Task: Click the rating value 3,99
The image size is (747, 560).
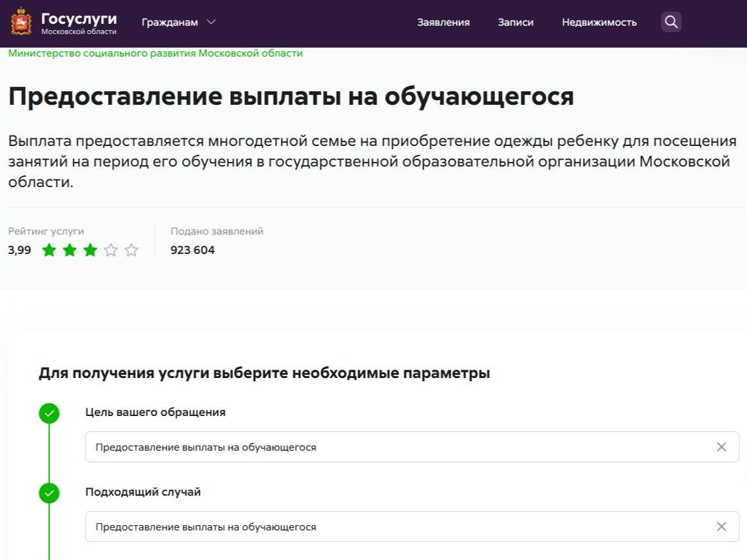Action: point(19,250)
